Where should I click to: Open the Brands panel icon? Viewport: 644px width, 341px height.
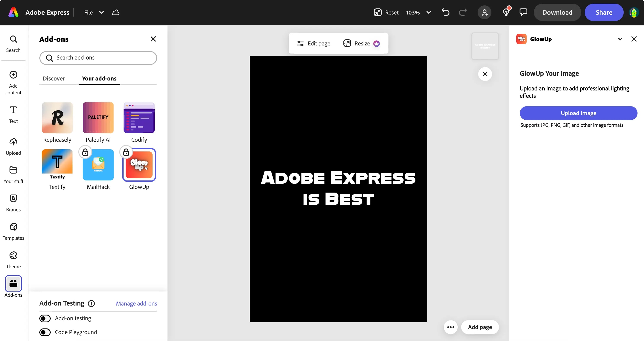tap(13, 203)
